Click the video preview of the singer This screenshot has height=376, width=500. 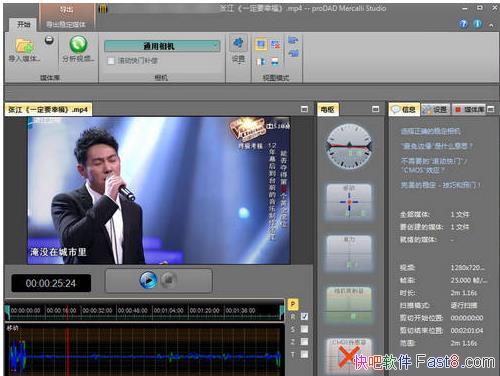click(x=159, y=190)
